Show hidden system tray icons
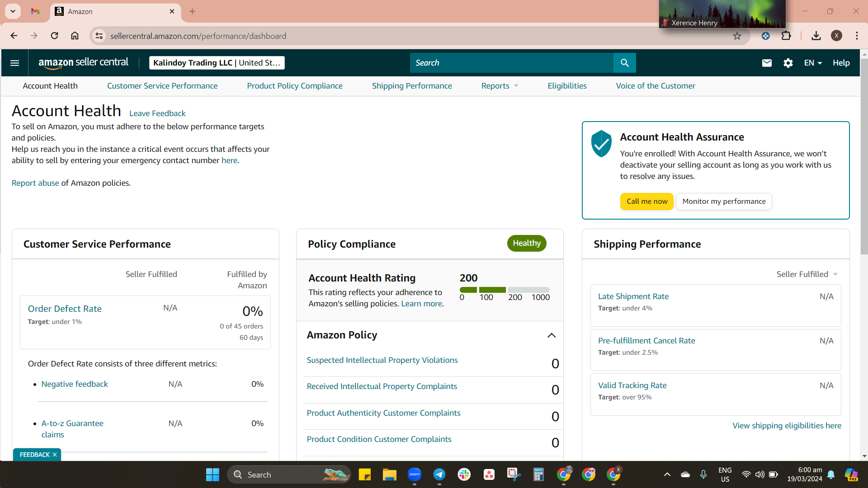Screen dimensions: 868x488 point(667,474)
